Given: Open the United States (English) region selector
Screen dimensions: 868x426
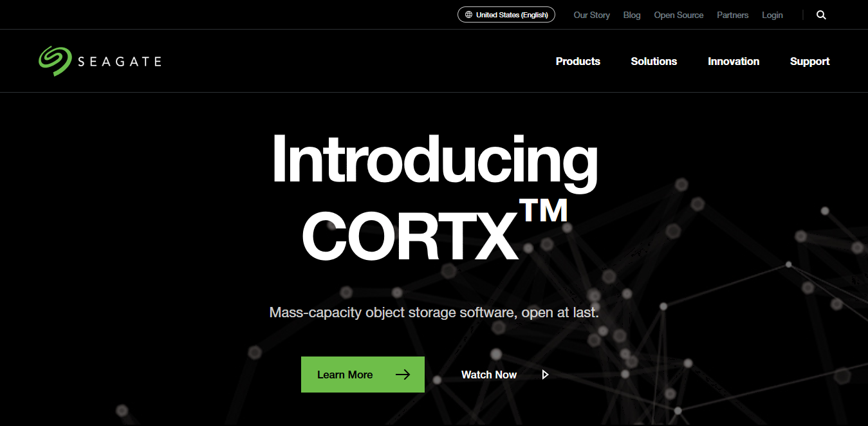Looking at the screenshot, I should click(506, 15).
